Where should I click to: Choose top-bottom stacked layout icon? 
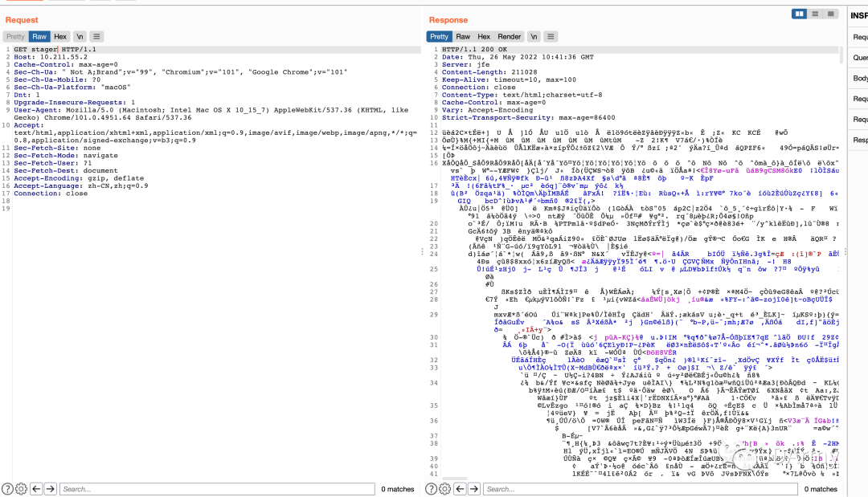(815, 14)
